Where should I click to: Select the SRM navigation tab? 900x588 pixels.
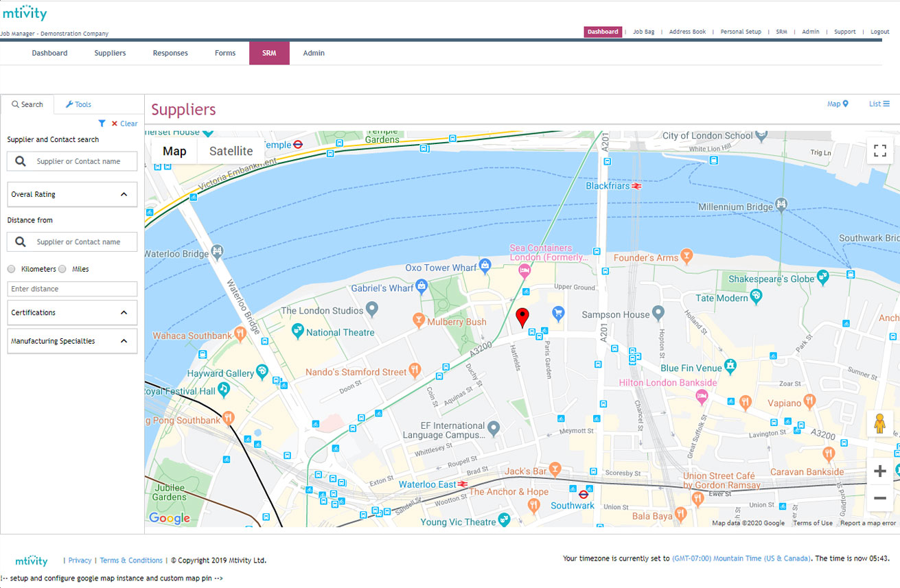(269, 53)
